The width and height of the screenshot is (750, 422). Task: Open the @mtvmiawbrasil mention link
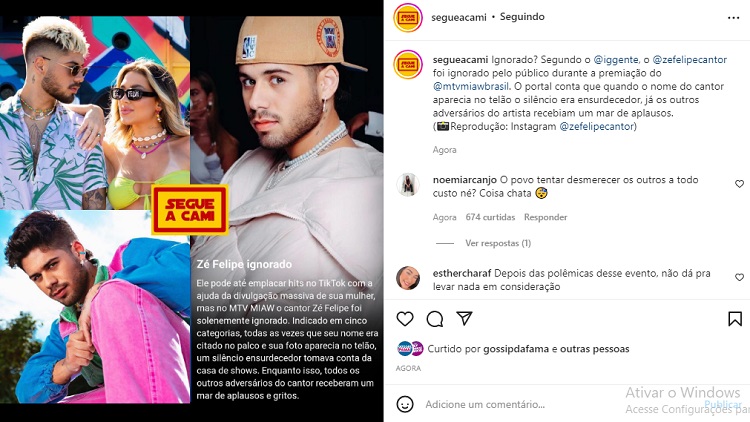[471, 87]
